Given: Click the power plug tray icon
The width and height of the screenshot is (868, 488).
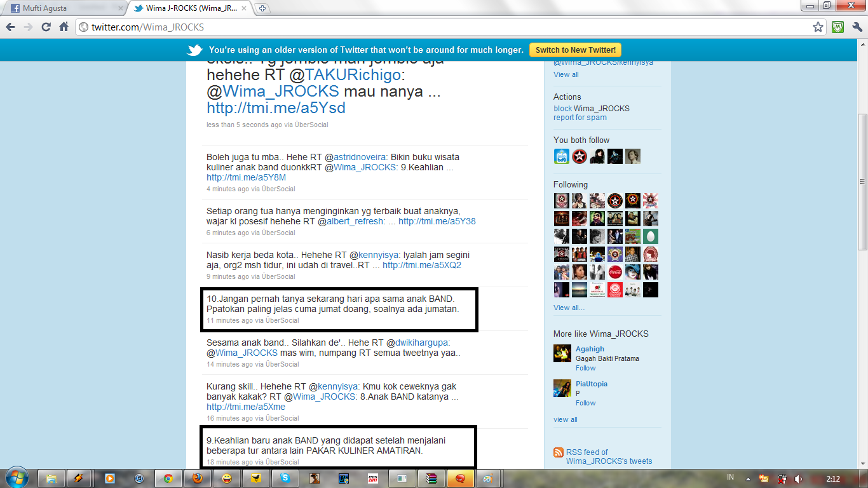Looking at the screenshot, I should 782,478.
